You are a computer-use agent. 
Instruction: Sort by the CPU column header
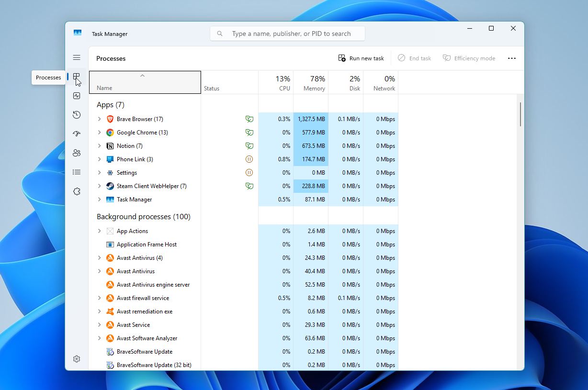click(276, 82)
